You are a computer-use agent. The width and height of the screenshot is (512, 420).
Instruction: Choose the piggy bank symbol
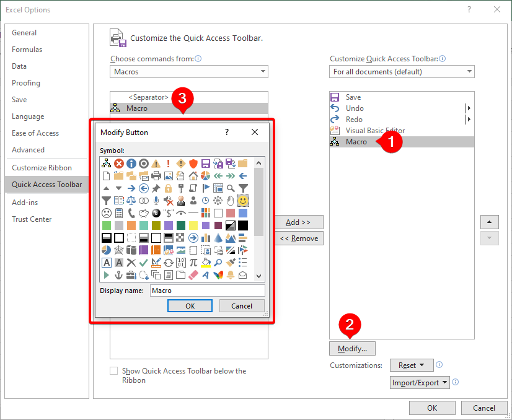coord(144,212)
